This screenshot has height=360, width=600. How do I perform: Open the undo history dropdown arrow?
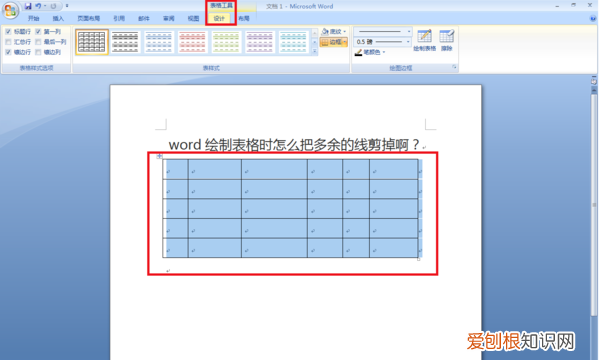click(45, 6)
